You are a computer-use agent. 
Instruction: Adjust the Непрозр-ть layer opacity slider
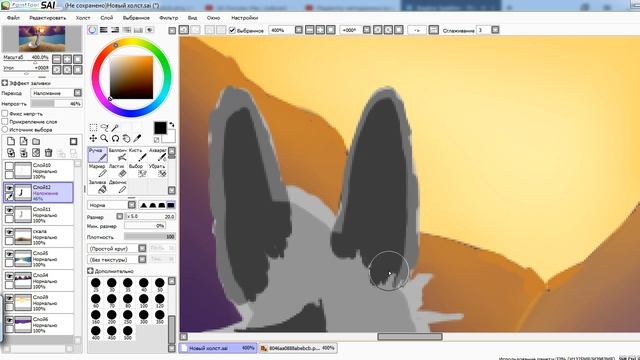click(56, 104)
